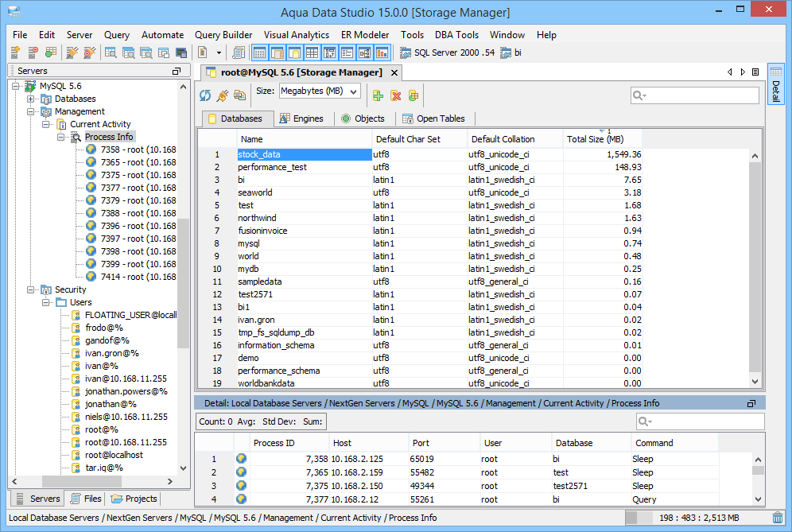Image resolution: width=792 pixels, height=532 pixels.
Task: Open the Tools menu
Action: (412, 35)
